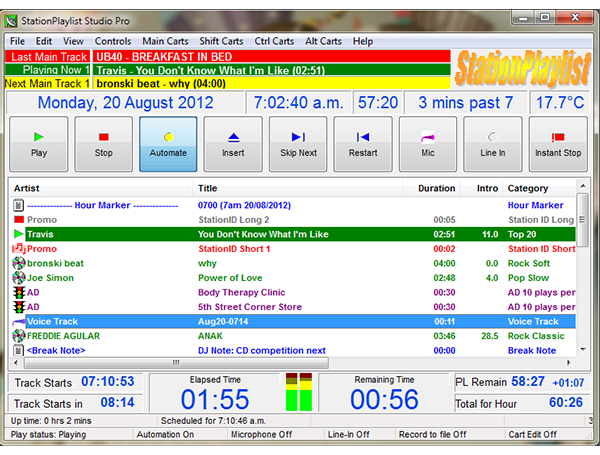This screenshot has width=600, height=455.
Task: Click the green Play button
Action: 39,144
